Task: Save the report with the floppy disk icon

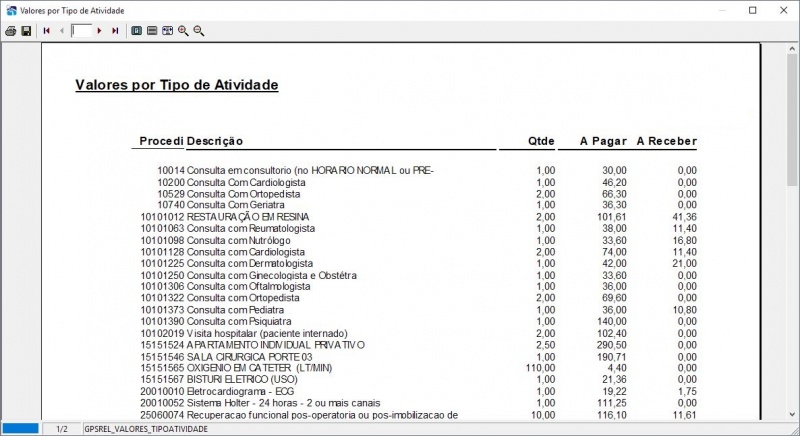Action: pyautogui.click(x=26, y=31)
